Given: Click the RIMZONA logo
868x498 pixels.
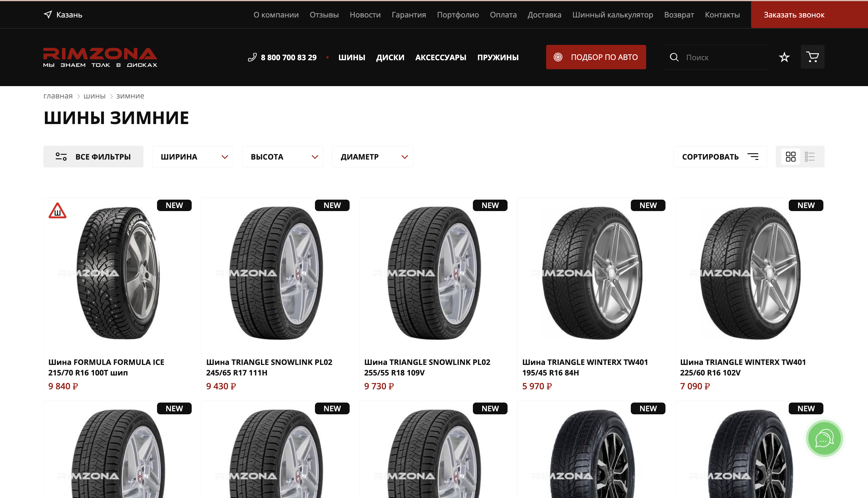Looking at the screenshot, I should pos(100,57).
